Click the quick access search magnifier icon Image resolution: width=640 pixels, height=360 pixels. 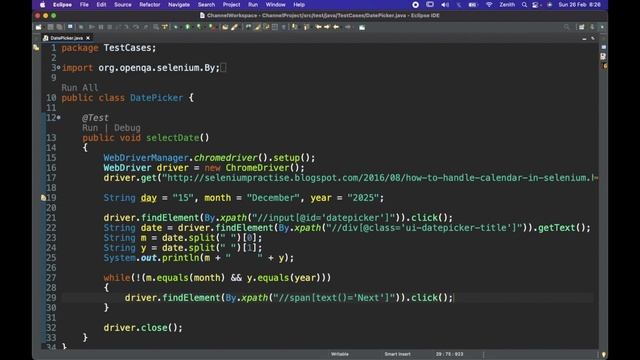click(x=567, y=27)
